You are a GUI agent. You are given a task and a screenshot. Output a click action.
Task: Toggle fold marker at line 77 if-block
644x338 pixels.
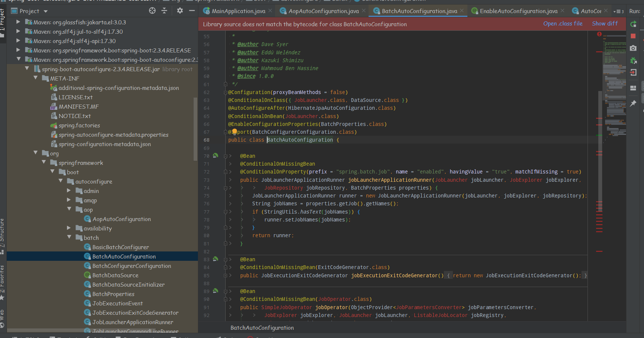[x=225, y=212]
